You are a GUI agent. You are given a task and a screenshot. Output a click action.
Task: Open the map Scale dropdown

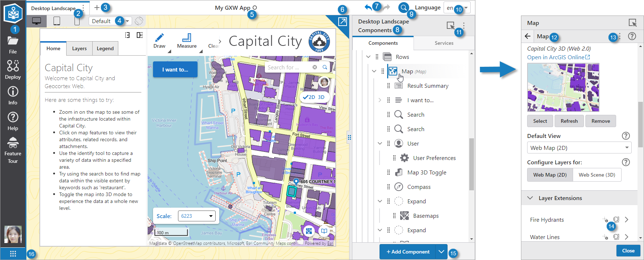click(x=197, y=216)
